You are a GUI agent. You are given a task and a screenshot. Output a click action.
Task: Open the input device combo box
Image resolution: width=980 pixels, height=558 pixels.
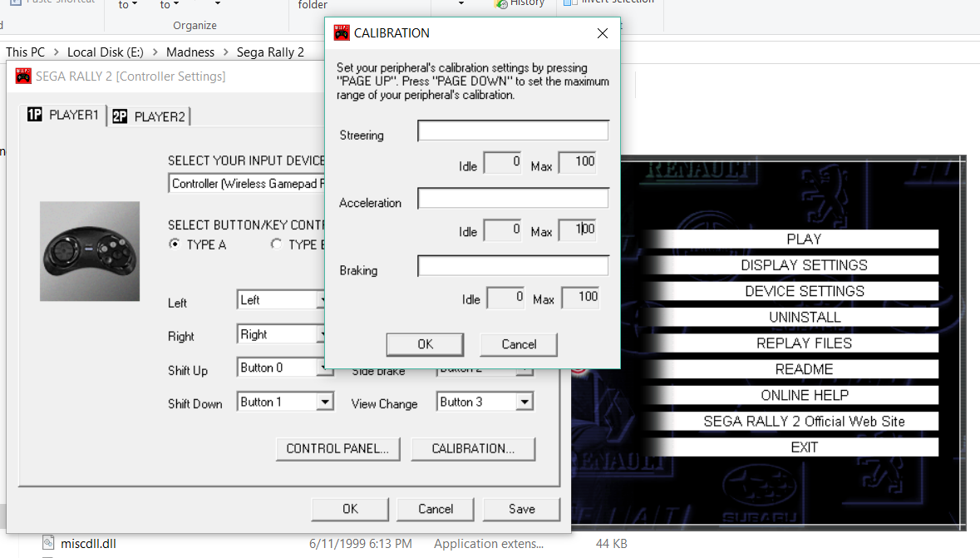click(247, 183)
